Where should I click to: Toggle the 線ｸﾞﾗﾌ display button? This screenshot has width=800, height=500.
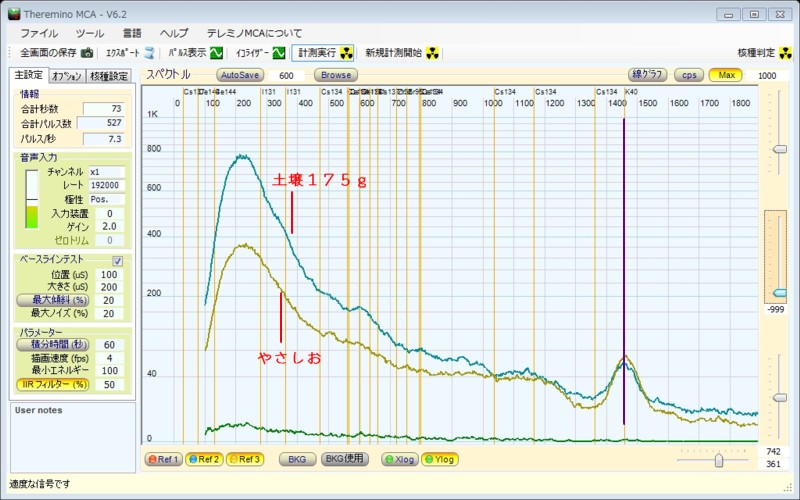click(x=648, y=75)
